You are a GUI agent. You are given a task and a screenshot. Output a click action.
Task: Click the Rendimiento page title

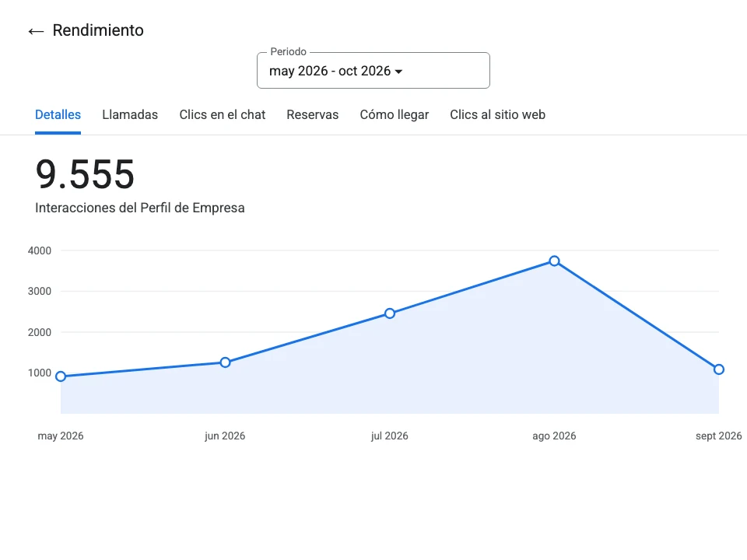98,30
